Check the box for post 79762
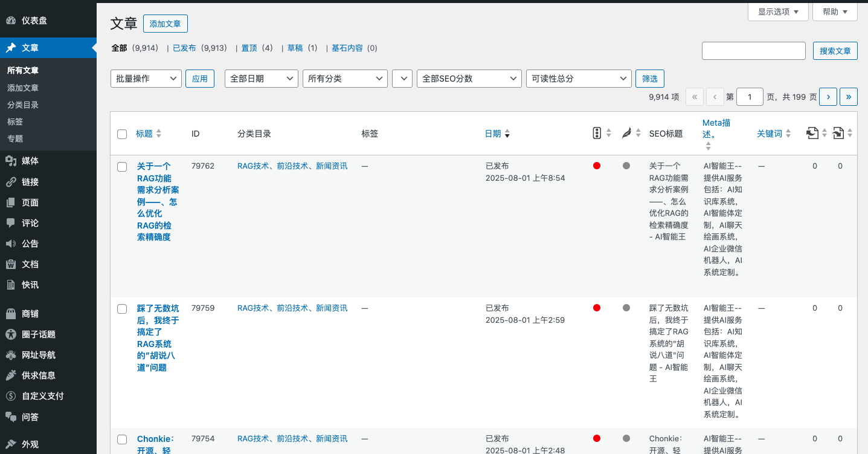Screen dimensions: 868x454 coord(122,167)
